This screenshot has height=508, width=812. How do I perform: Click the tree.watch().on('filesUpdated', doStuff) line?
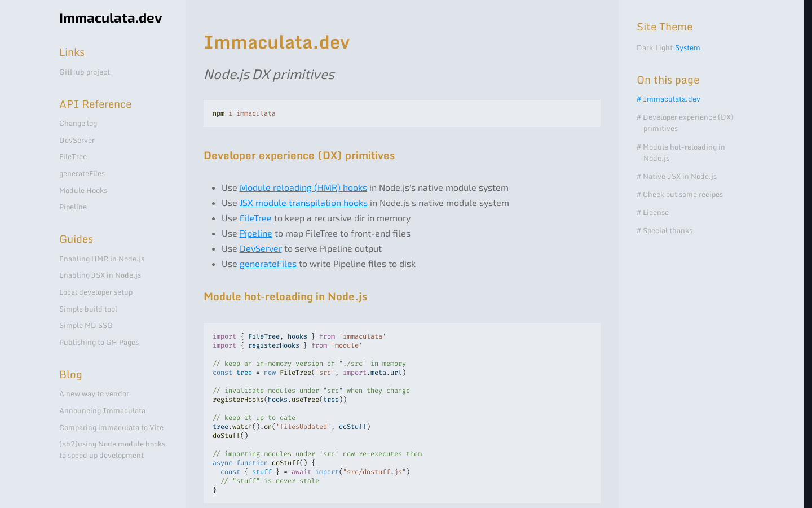point(292,427)
